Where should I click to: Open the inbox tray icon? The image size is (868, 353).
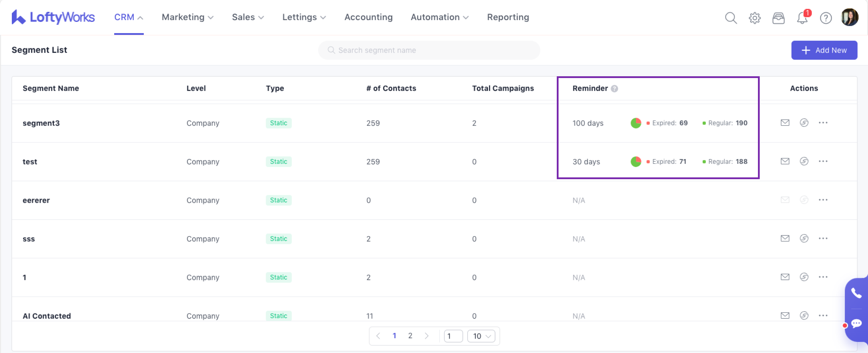pos(778,17)
